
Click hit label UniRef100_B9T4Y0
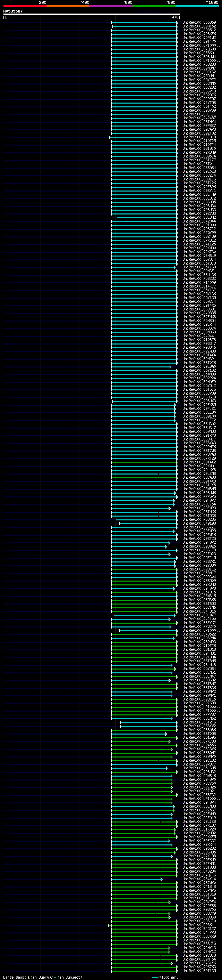coord(199,41)
